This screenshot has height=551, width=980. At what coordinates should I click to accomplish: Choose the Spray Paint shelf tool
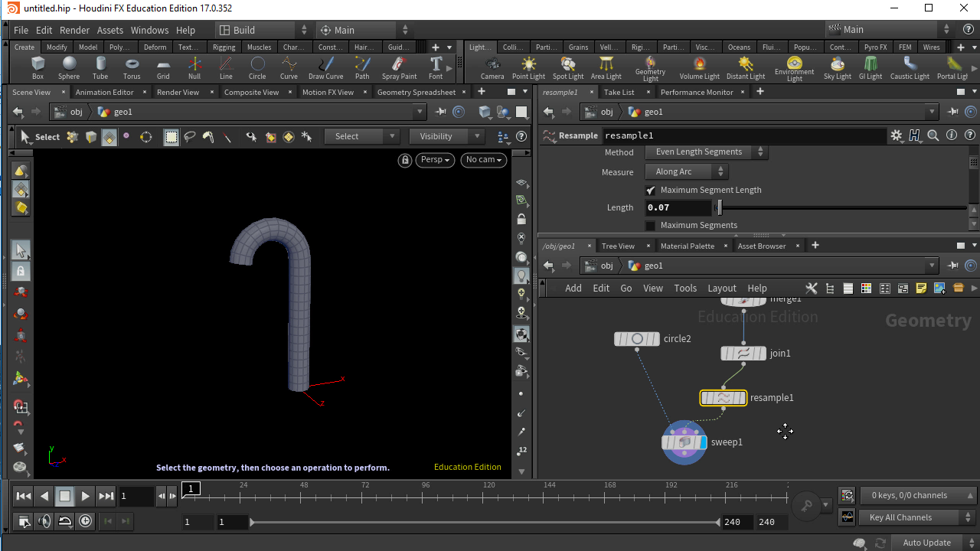point(399,66)
